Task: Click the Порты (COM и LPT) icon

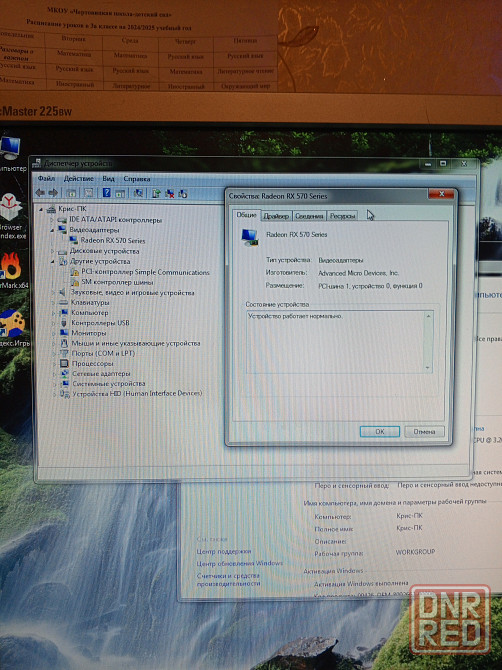Action: pos(64,353)
